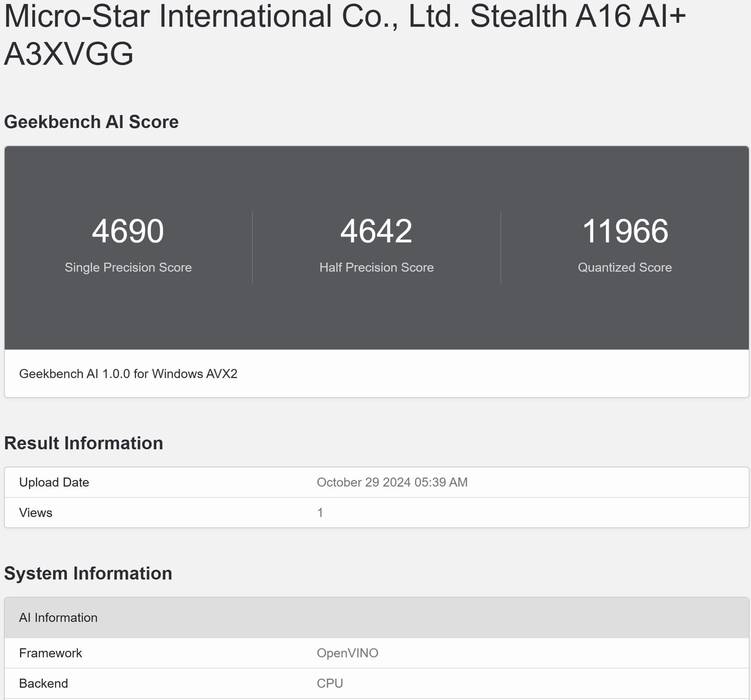Image resolution: width=751 pixels, height=700 pixels.
Task: Click the Half Precision Score label
Action: coord(376,267)
